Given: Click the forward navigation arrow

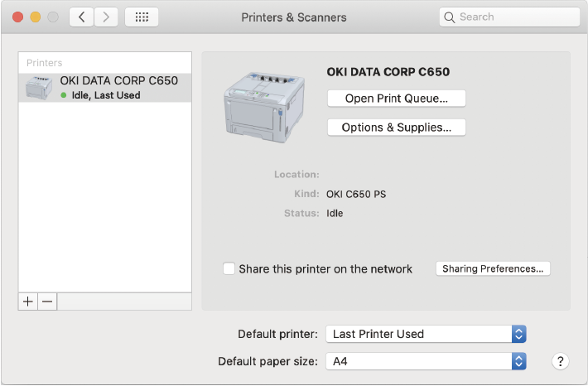Looking at the screenshot, I should point(105,17).
